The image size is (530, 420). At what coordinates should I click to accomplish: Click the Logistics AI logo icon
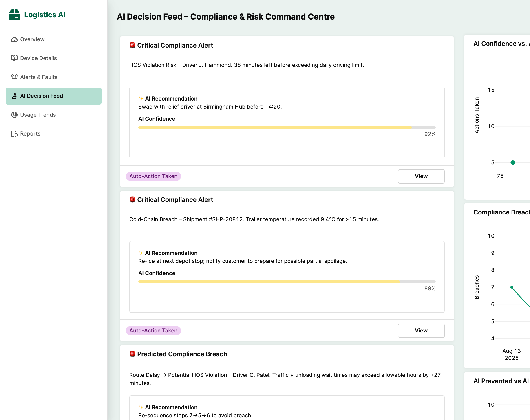click(x=14, y=15)
